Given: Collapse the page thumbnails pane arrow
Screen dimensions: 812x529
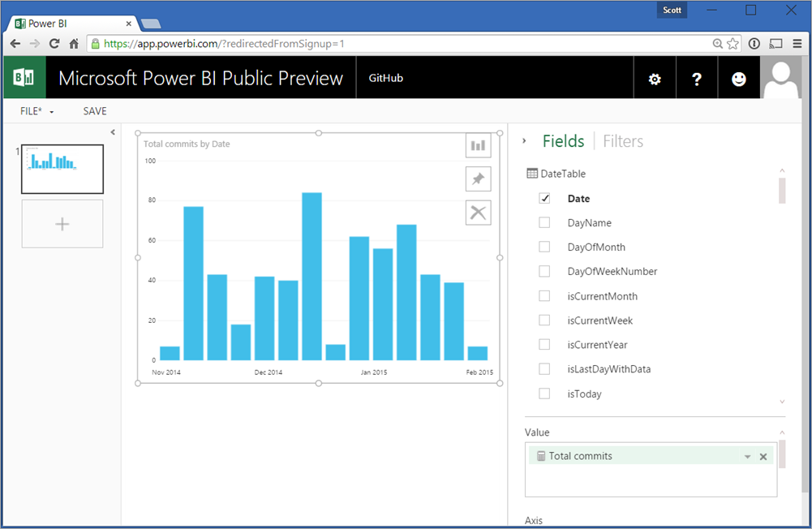Looking at the screenshot, I should tap(113, 132).
